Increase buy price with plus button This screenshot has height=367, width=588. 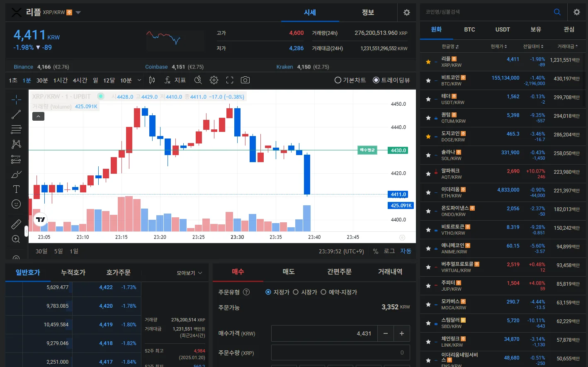click(402, 333)
